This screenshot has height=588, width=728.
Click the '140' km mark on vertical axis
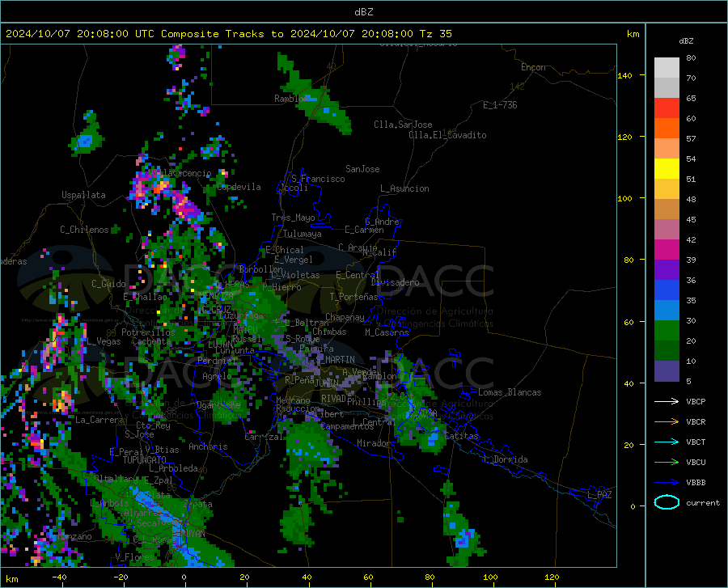(624, 75)
